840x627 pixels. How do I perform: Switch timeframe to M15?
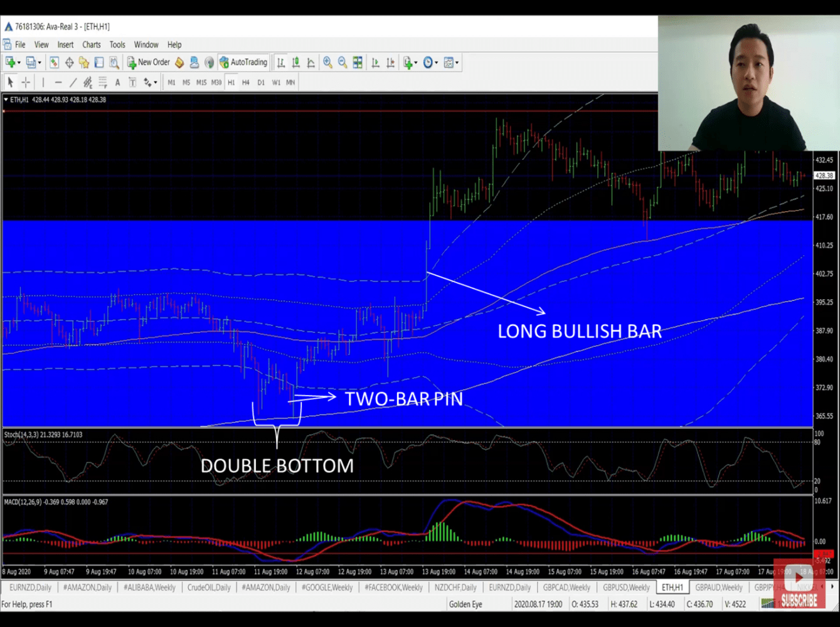(x=201, y=82)
